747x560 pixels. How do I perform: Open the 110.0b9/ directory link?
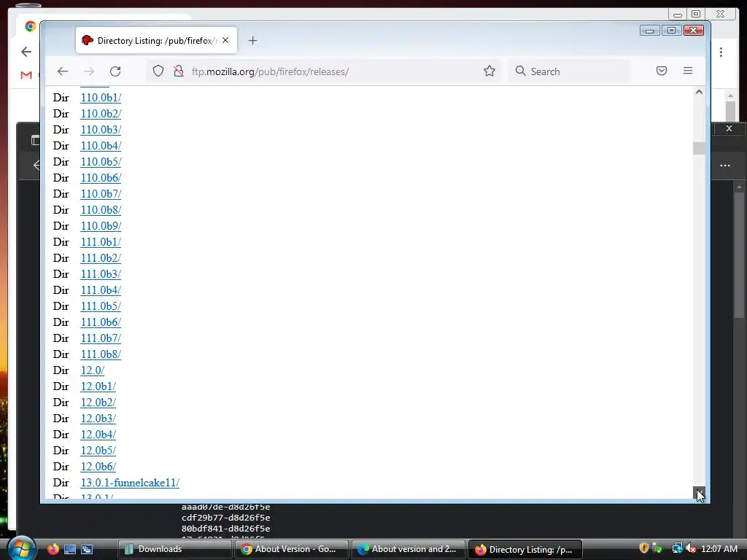pos(101,226)
